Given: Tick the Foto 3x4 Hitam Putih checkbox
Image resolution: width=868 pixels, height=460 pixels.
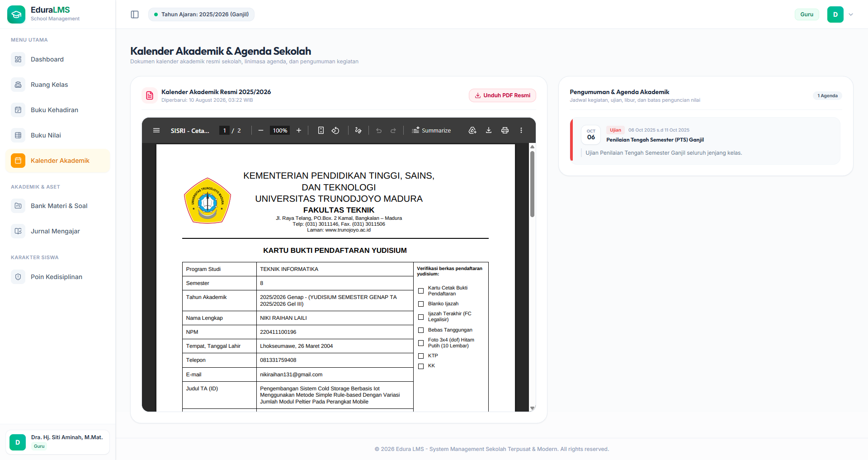Looking at the screenshot, I should (421, 343).
